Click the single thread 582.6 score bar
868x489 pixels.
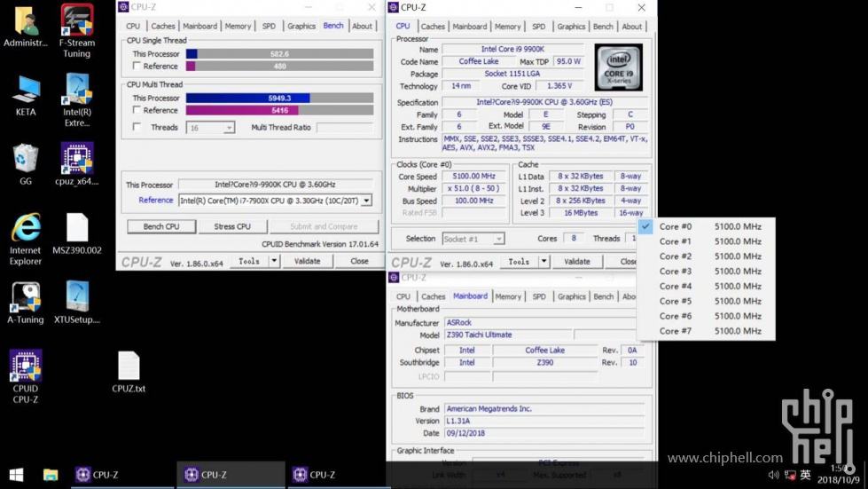tap(279, 54)
